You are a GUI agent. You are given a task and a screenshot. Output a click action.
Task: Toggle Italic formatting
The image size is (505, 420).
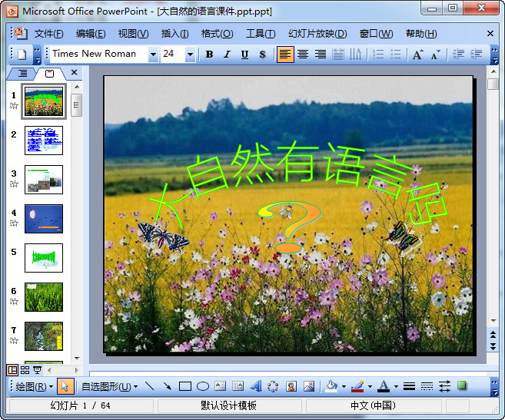point(227,55)
